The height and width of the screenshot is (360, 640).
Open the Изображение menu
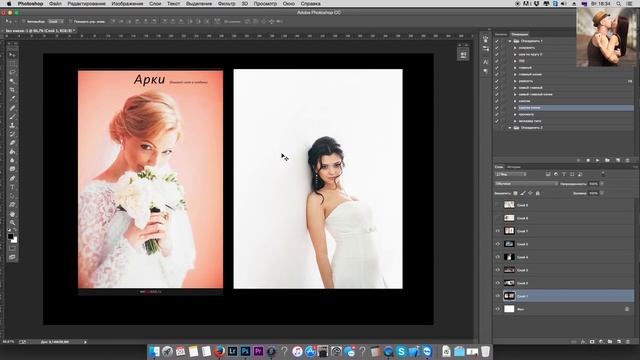pos(127,3)
